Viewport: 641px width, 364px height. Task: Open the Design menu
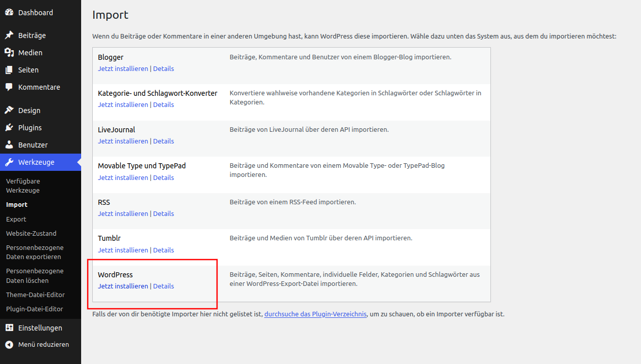pos(41,111)
